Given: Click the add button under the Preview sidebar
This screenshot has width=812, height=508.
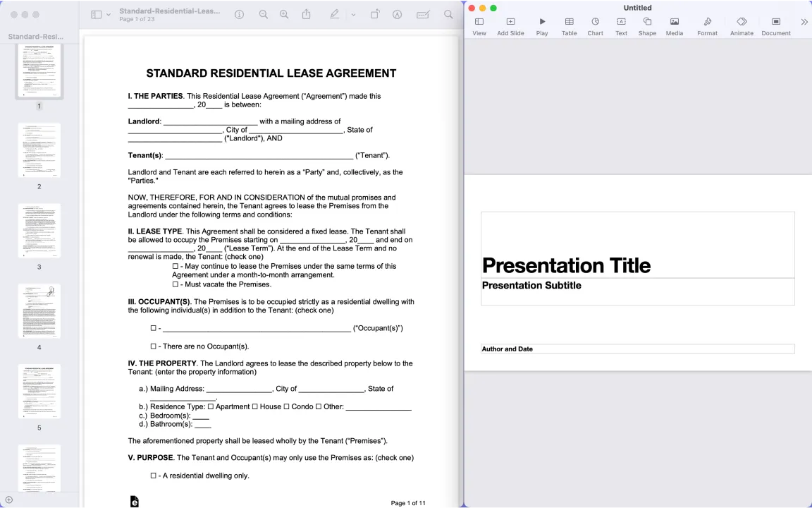Looking at the screenshot, I should 8,500.
